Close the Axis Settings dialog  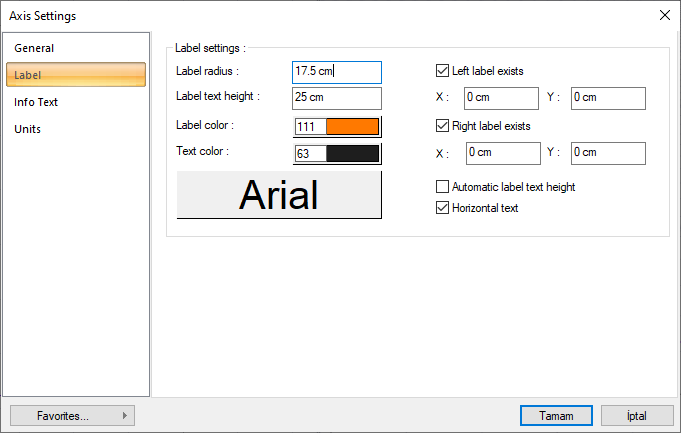point(664,15)
